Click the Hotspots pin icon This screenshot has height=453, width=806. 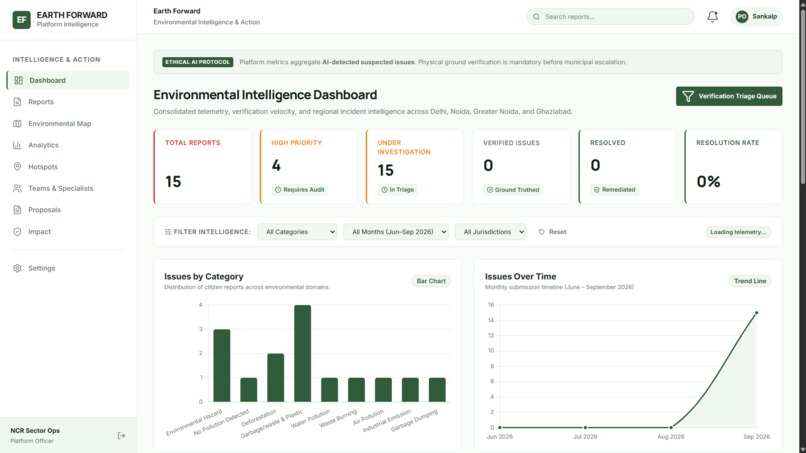(17, 167)
